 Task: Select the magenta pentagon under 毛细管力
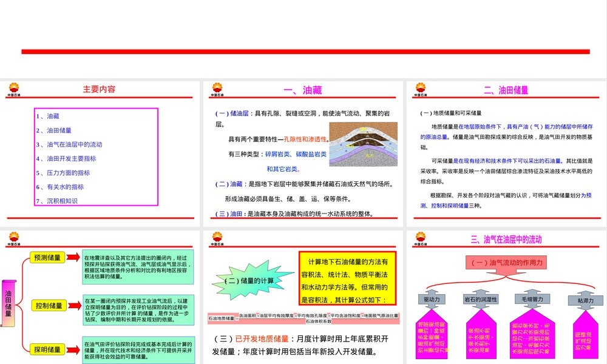[x=532, y=335]
